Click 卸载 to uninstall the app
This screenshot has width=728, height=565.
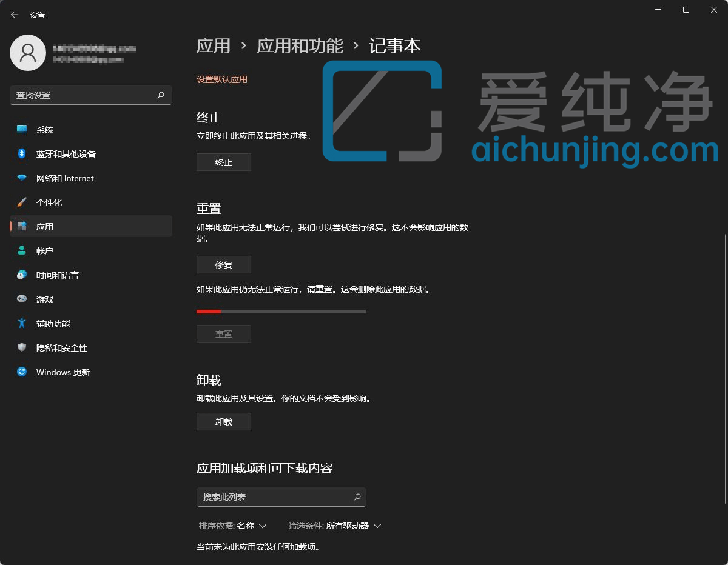(223, 421)
